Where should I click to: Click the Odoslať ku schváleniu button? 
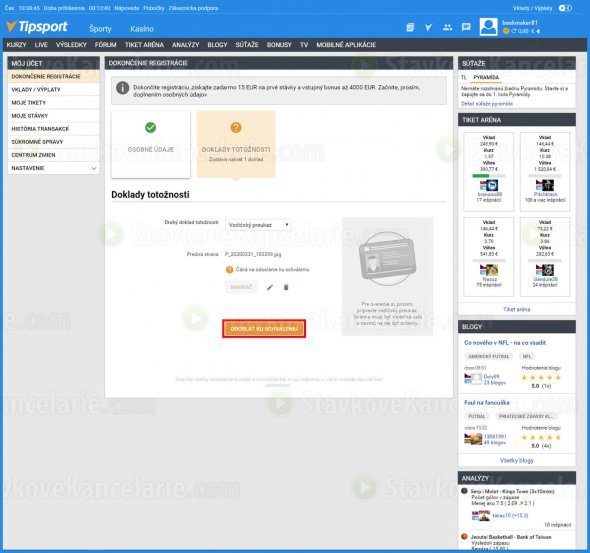264,329
